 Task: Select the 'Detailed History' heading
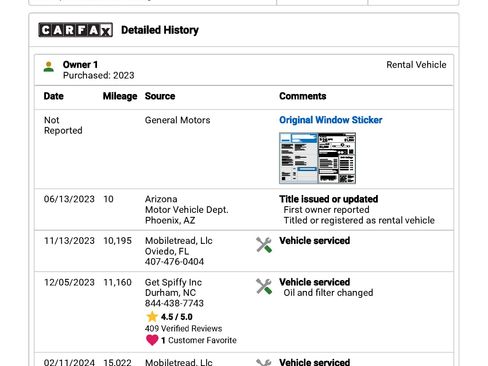click(160, 30)
